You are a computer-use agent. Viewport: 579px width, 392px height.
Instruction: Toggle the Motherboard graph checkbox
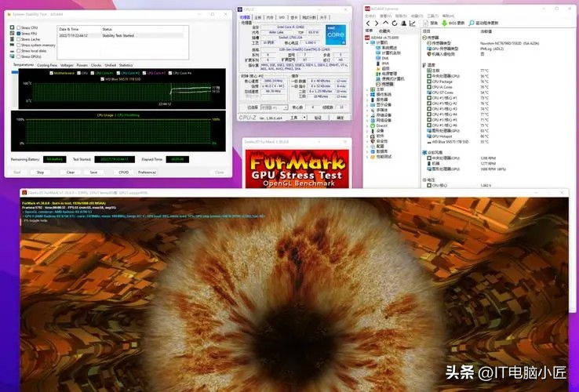coord(51,73)
